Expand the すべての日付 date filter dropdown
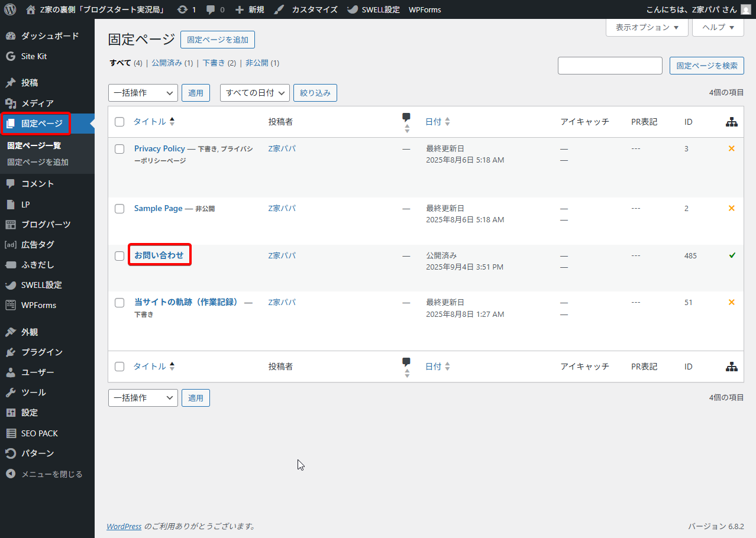 point(254,93)
